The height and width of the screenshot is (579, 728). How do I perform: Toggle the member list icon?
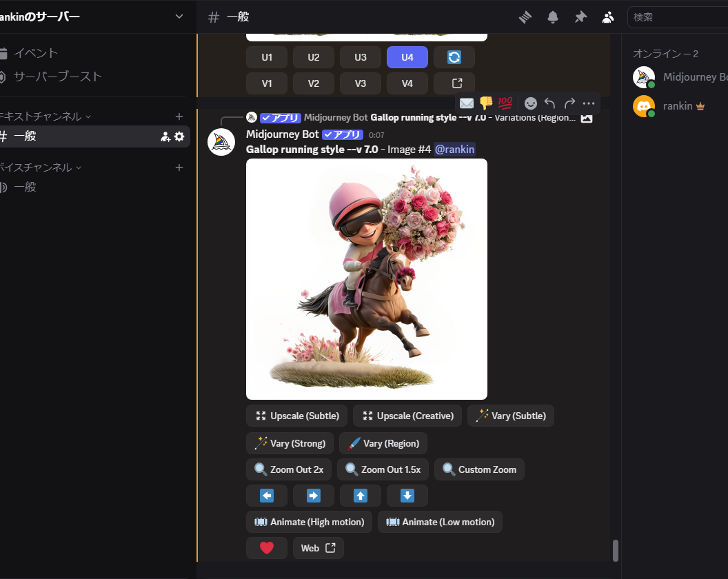point(607,17)
